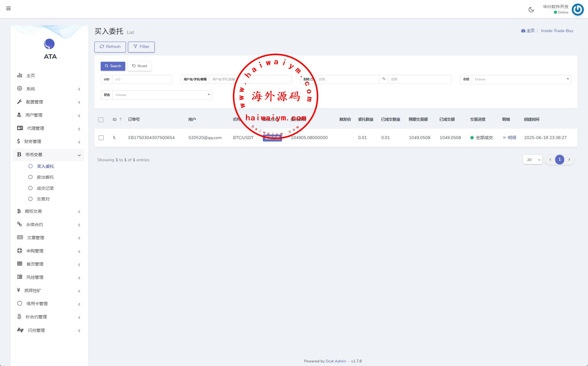Click the UID input field
This screenshot has height=366, width=588.
click(141, 79)
